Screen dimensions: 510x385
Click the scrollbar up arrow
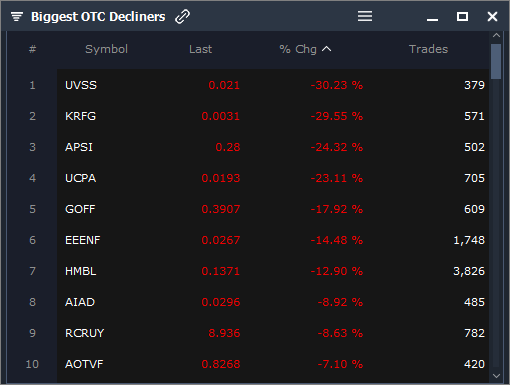496,35
